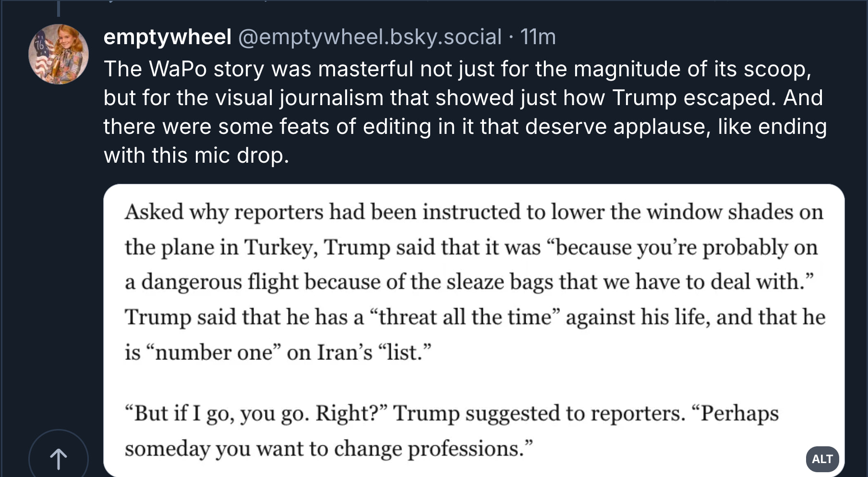
Task: Visit the @emptywheel.bsky.social handle
Action: tap(370, 36)
